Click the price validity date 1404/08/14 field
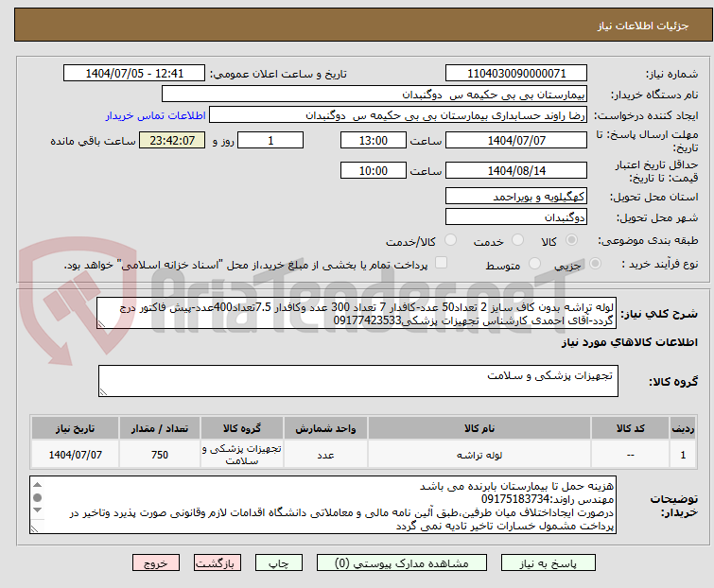The height and width of the screenshot is (588, 714). click(x=516, y=170)
